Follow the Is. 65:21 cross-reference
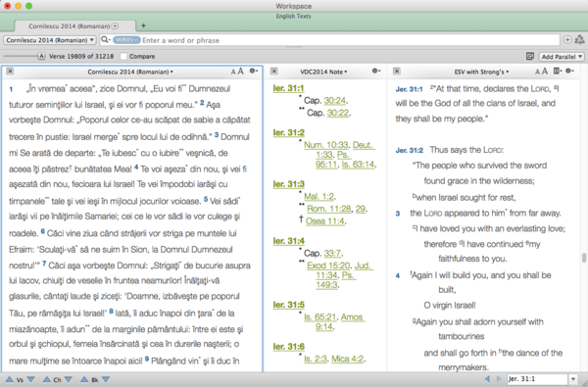The height and width of the screenshot is (387, 588). click(319, 317)
